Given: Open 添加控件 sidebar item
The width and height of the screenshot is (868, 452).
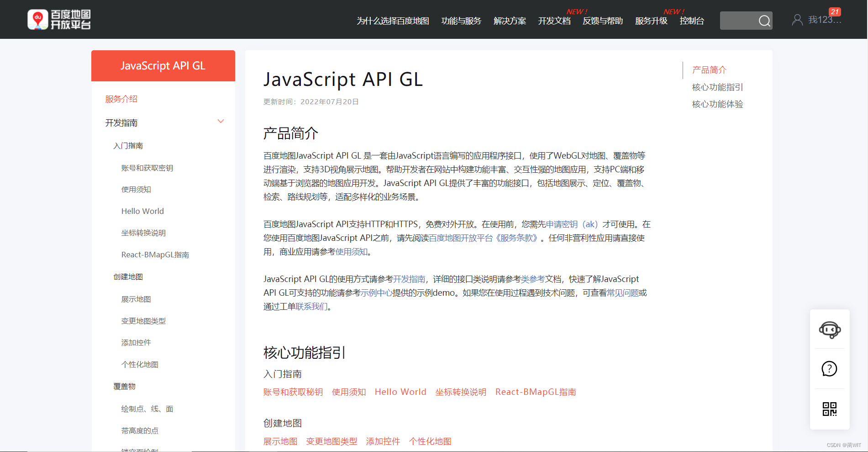Looking at the screenshot, I should pyautogui.click(x=136, y=343).
